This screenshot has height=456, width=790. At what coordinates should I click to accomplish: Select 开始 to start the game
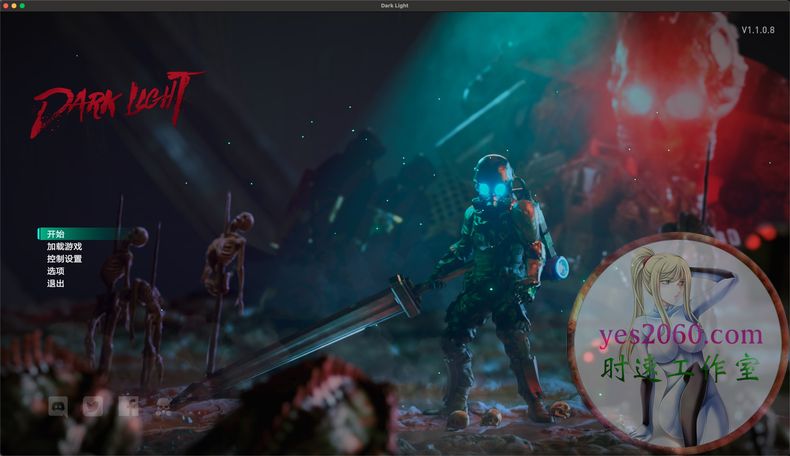click(56, 234)
